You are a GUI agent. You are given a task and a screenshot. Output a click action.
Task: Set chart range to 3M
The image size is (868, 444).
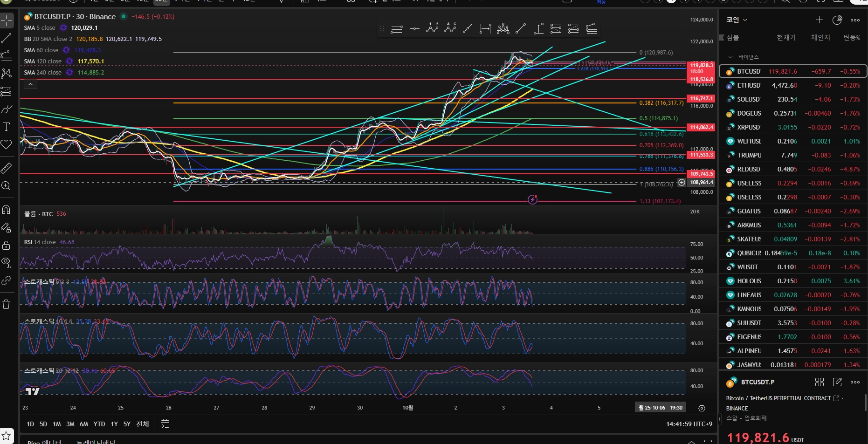pos(70,424)
